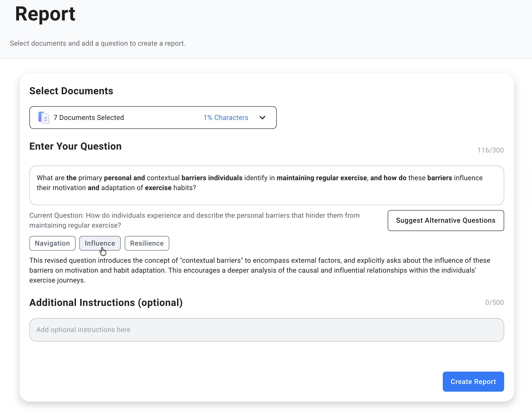Image resolution: width=532 pixels, height=413 pixels.
Task: Select the Resilience question suggestion
Action: click(147, 243)
